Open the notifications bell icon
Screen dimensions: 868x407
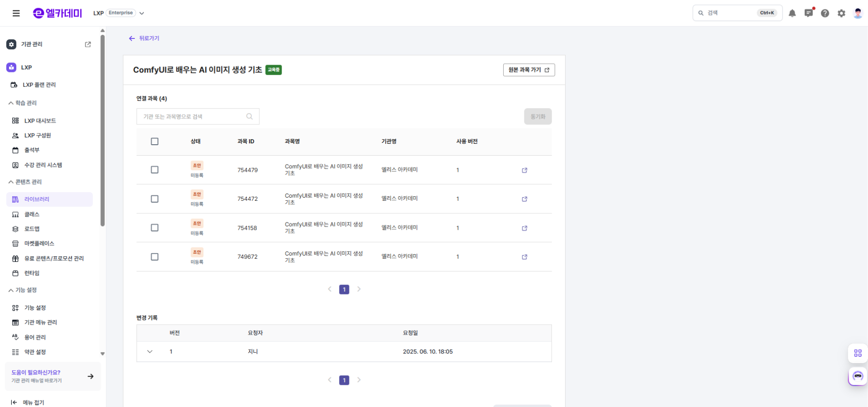[792, 13]
